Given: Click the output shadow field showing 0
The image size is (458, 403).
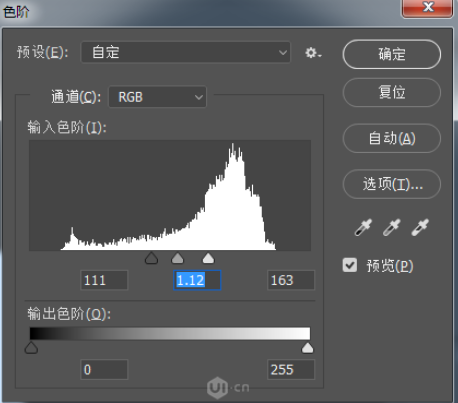Looking at the screenshot, I should pyautogui.click(x=104, y=369).
